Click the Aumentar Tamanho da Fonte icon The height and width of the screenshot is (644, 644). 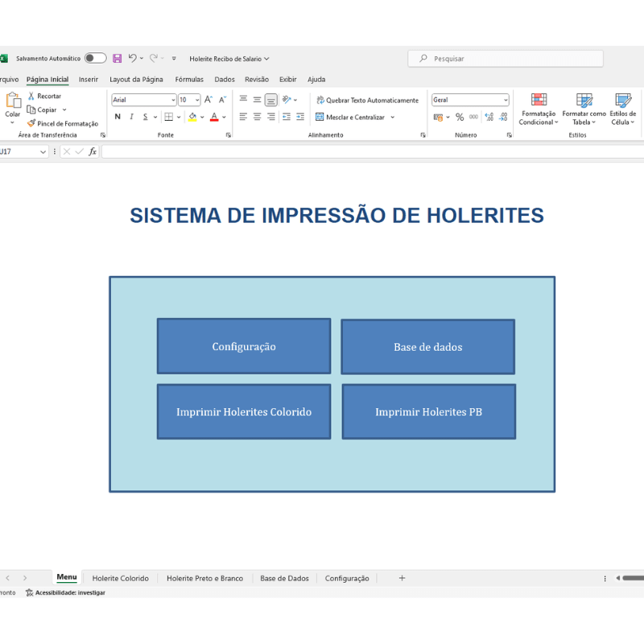[208, 99]
